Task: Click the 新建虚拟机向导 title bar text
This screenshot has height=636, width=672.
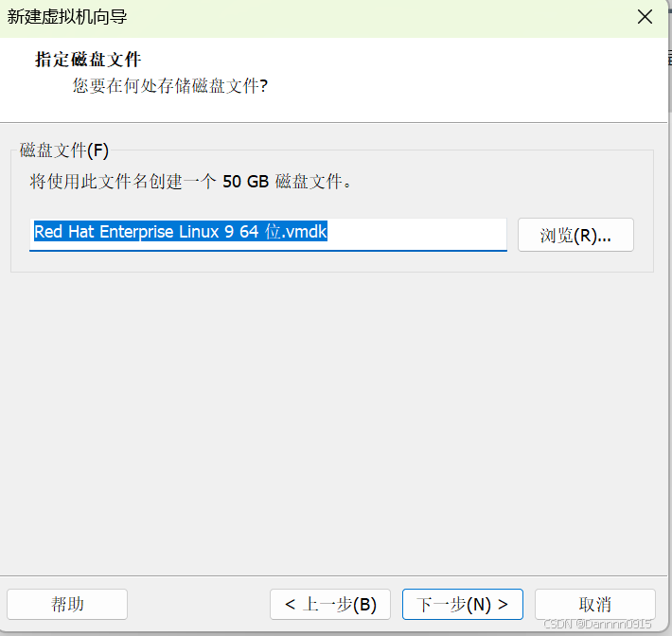Action: pyautogui.click(x=67, y=17)
